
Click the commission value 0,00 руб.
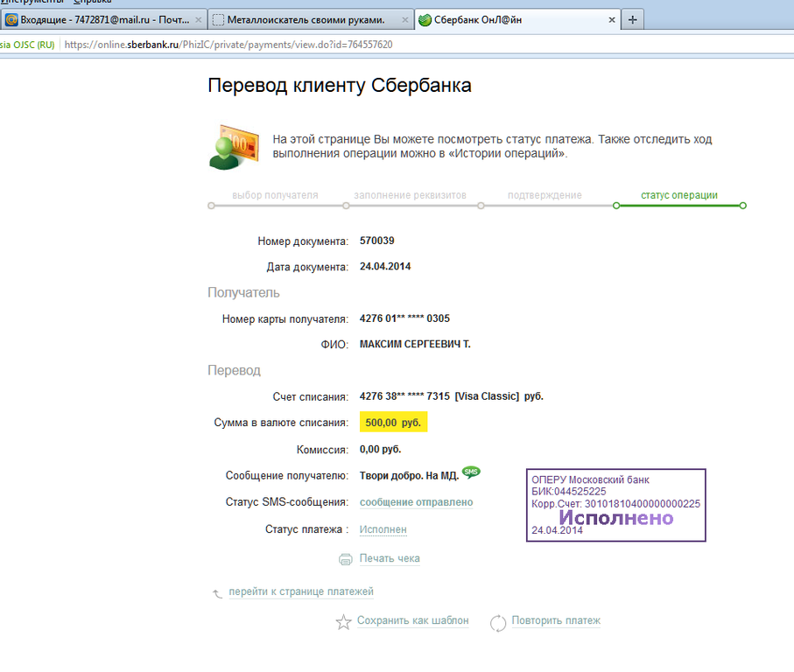tap(380, 449)
